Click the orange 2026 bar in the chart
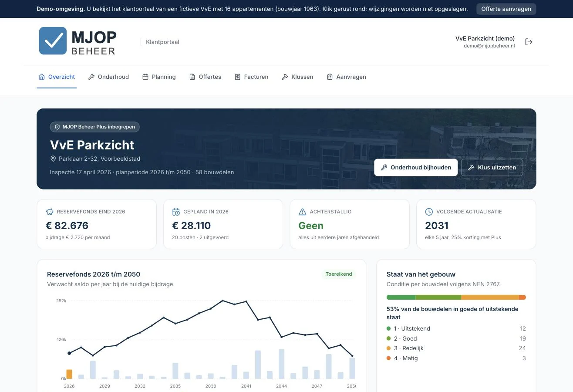The height and width of the screenshot is (392, 573). [69, 374]
